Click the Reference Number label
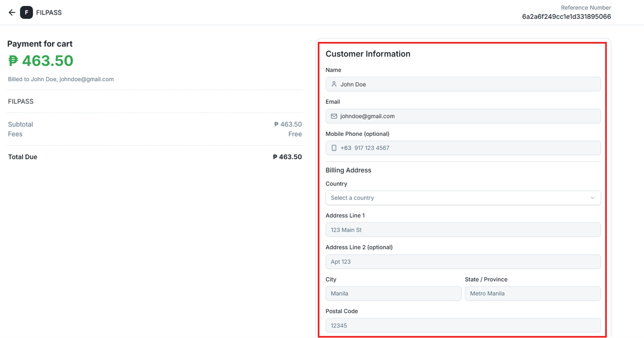 pos(586,8)
